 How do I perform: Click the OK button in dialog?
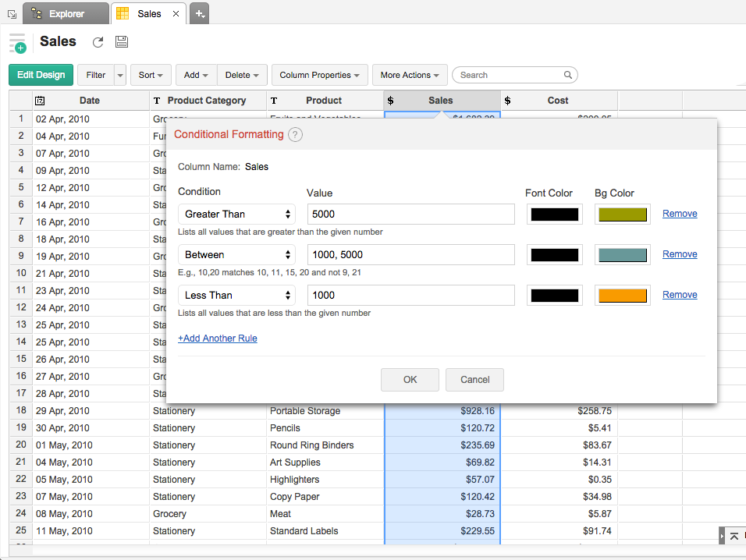[x=410, y=380]
